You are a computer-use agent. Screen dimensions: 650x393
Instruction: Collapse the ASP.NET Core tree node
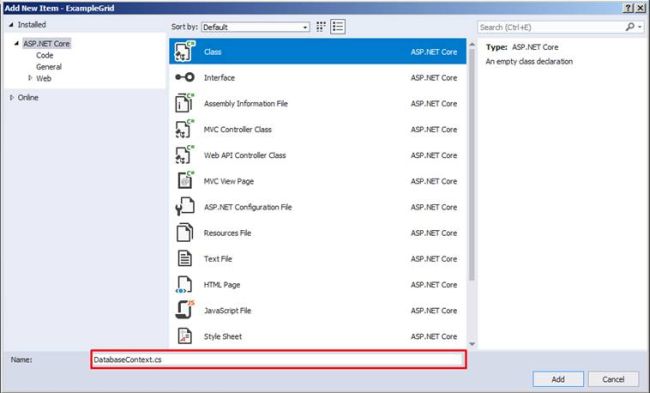pos(17,43)
